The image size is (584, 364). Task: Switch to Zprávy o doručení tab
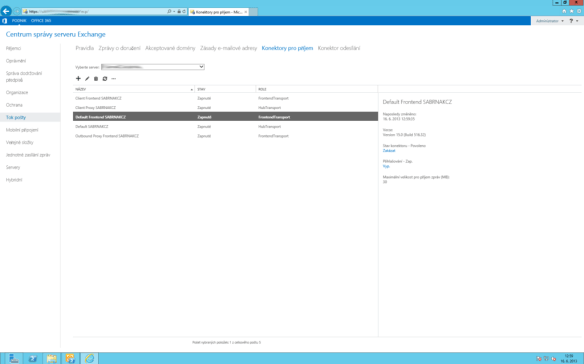[x=120, y=48]
